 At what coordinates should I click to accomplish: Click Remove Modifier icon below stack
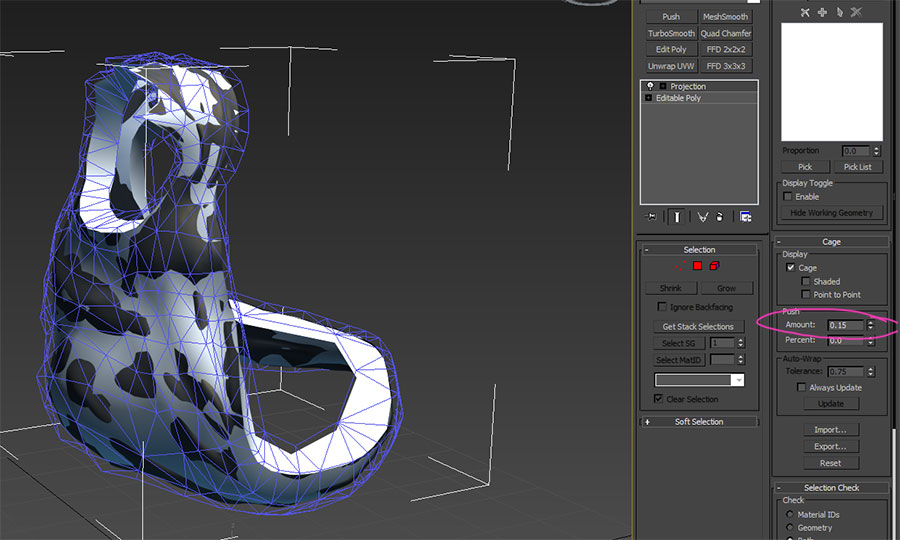coord(719,216)
